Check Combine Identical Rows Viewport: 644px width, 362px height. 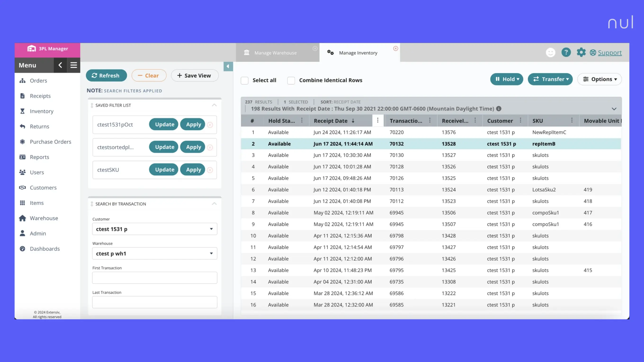291,80
